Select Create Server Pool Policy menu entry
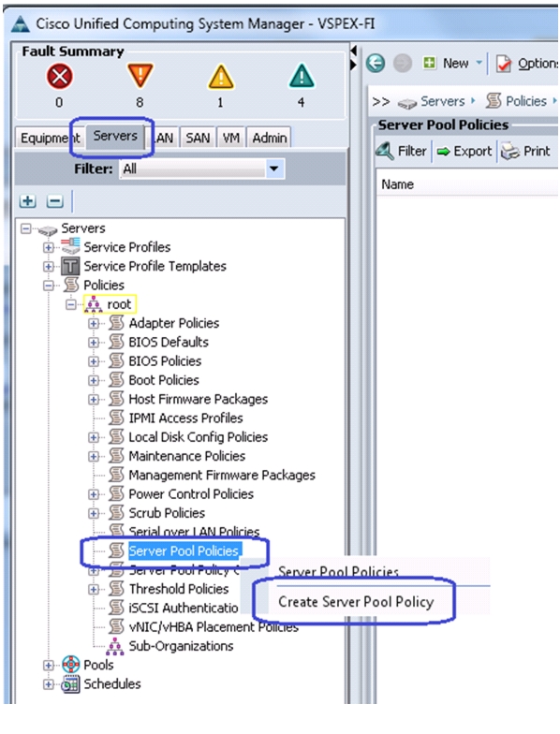The width and height of the screenshot is (560, 734). click(x=356, y=601)
